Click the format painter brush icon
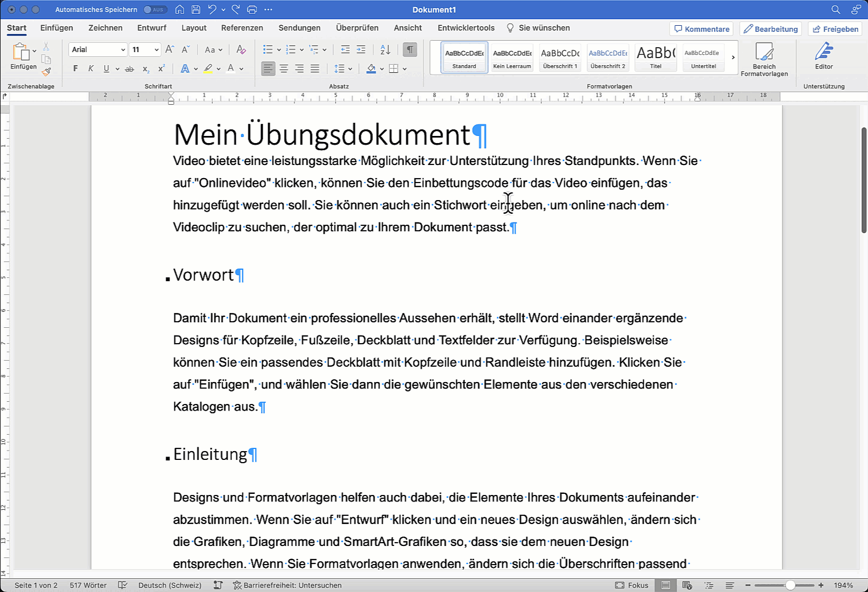The width and height of the screenshot is (868, 592). coord(46,71)
